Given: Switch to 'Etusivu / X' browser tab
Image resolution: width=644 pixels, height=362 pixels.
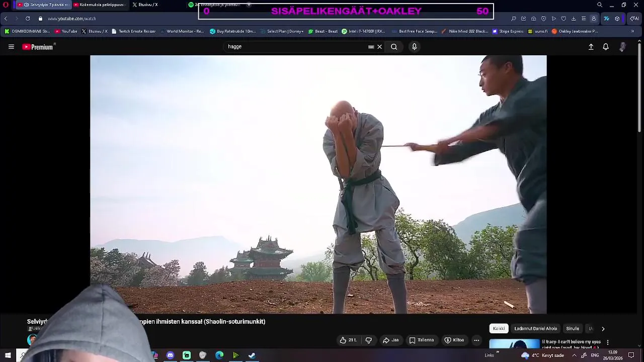Looking at the screenshot, I should [x=145, y=5].
